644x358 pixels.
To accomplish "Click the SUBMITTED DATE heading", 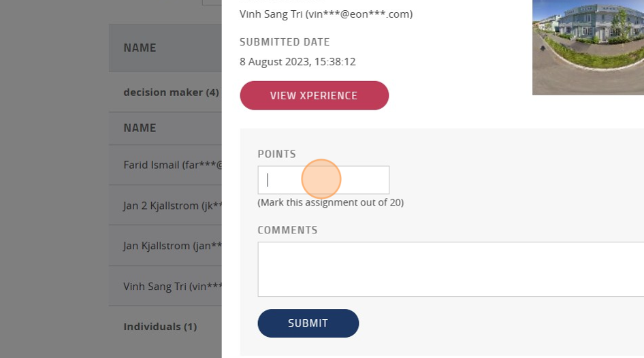I will 285,42.
